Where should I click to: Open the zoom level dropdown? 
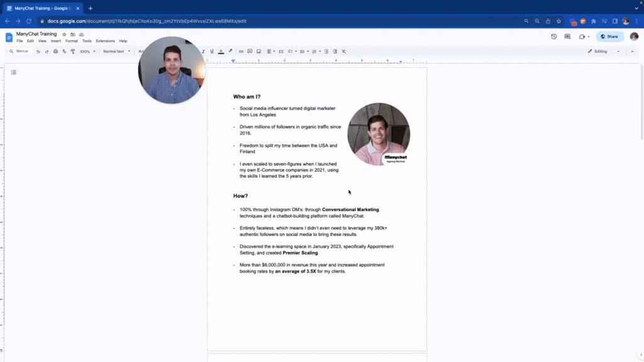tap(87, 52)
